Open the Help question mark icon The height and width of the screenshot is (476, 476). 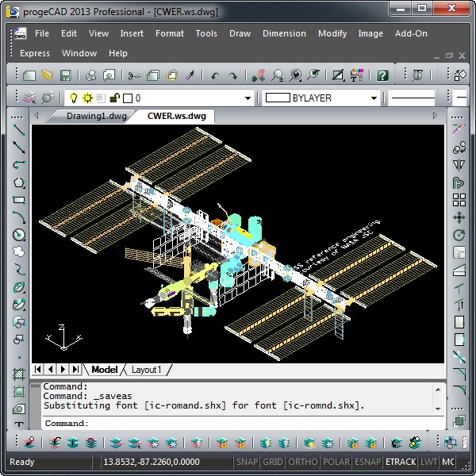pyautogui.click(x=382, y=75)
